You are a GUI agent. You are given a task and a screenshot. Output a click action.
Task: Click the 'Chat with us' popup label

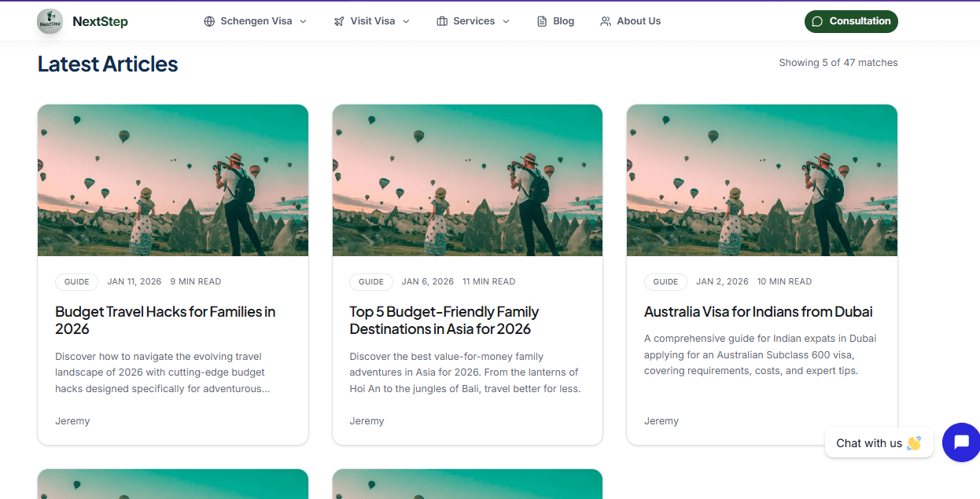[x=879, y=443]
